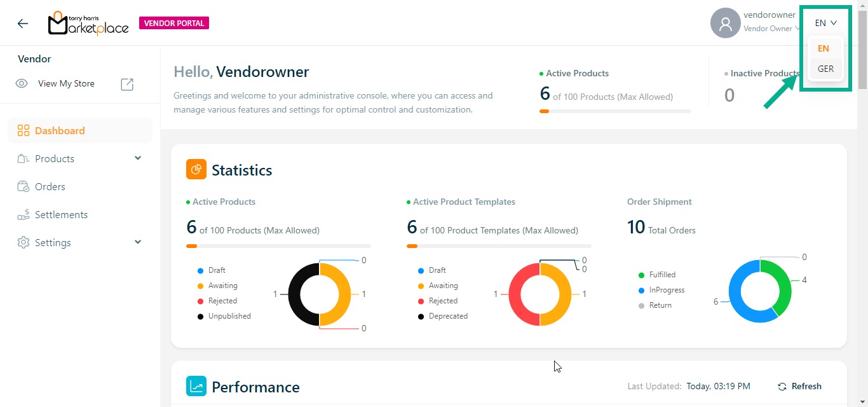This screenshot has width=868, height=407.
Task: Open the external store link icon
Action: 127,84
